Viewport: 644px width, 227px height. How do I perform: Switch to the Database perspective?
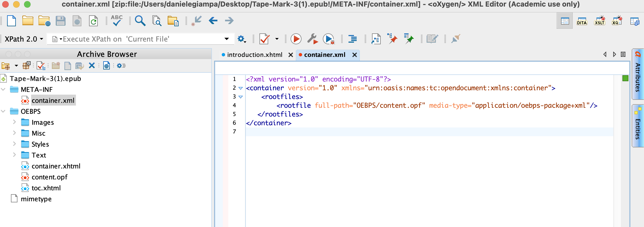(635, 21)
